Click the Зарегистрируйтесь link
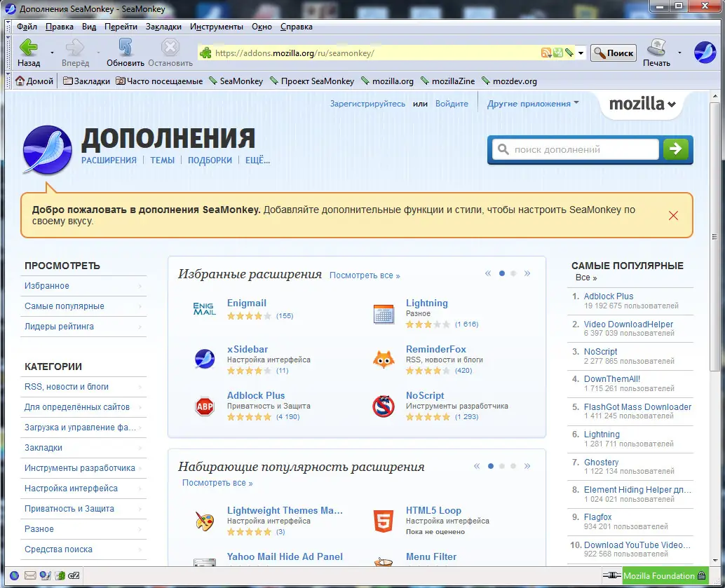Viewport: 725px width, 588px height. click(x=367, y=104)
